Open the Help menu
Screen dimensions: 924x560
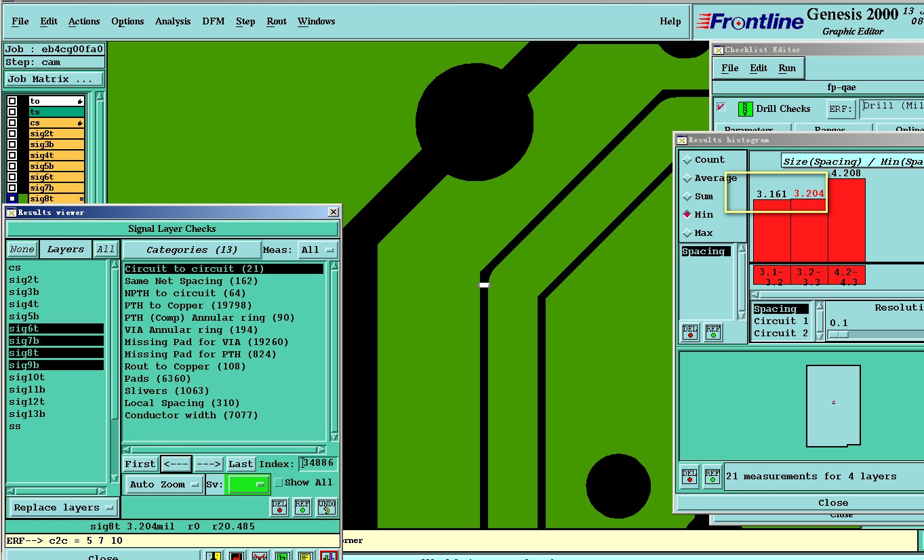(670, 21)
